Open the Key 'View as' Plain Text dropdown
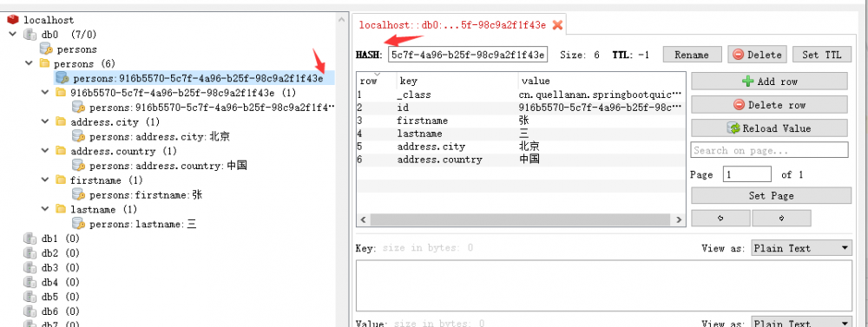This screenshot has height=327, width=868. (x=801, y=248)
